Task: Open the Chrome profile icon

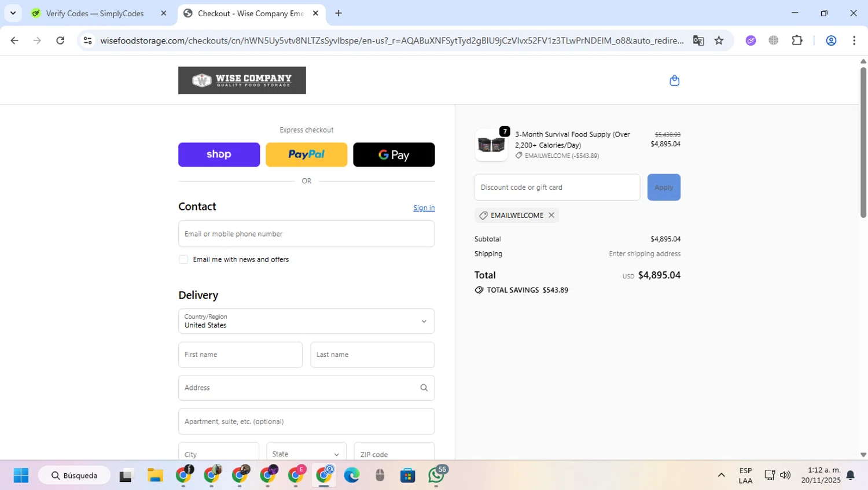Action: click(831, 40)
